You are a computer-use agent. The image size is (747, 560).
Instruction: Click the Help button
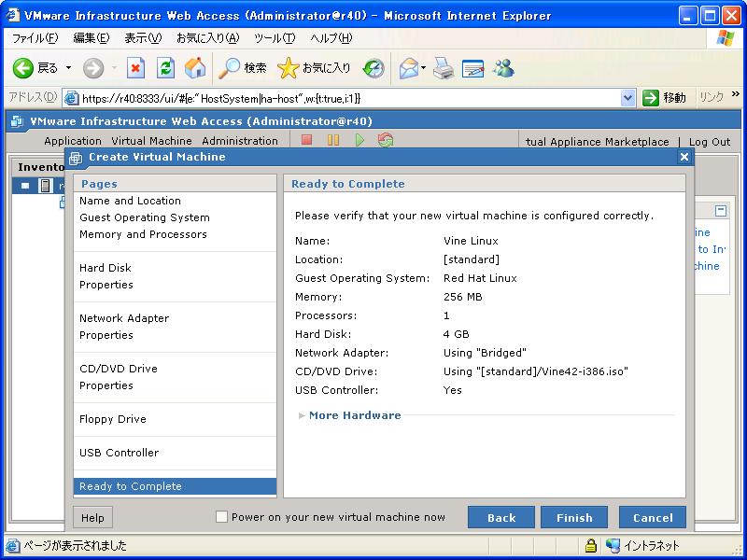click(92, 518)
